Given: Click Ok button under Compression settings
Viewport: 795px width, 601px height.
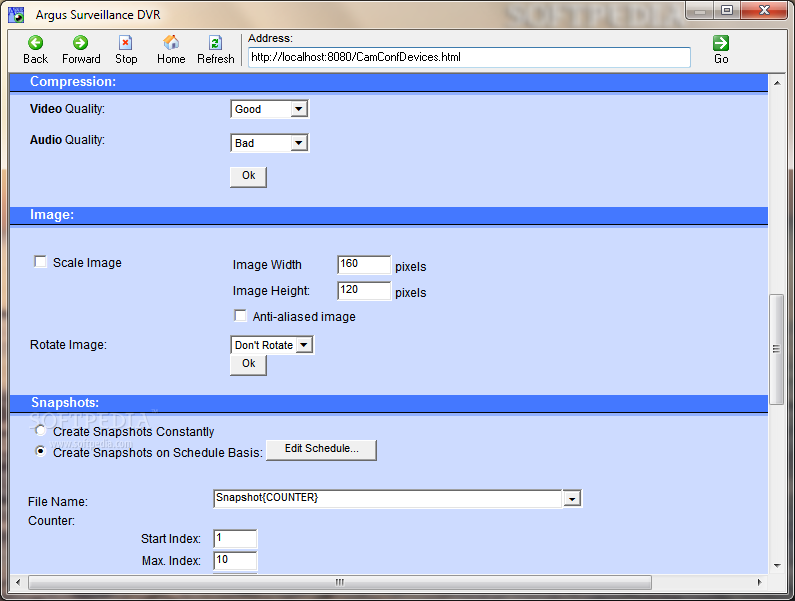Looking at the screenshot, I should 248,176.
